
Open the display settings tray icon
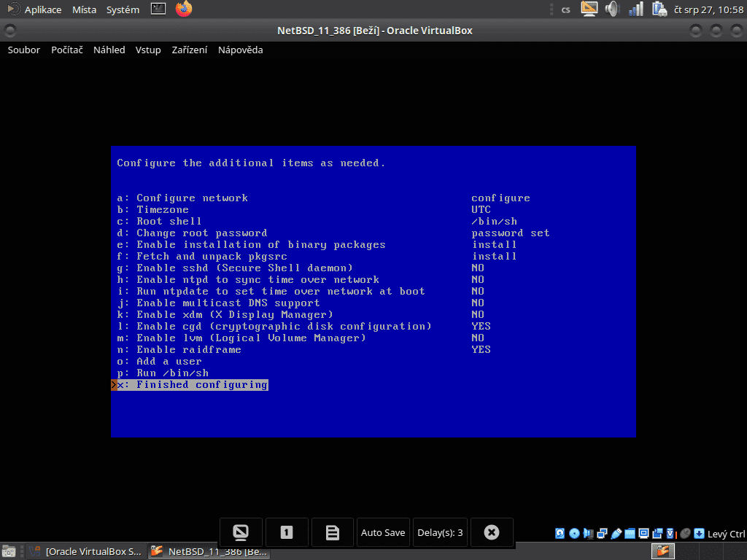589,9
